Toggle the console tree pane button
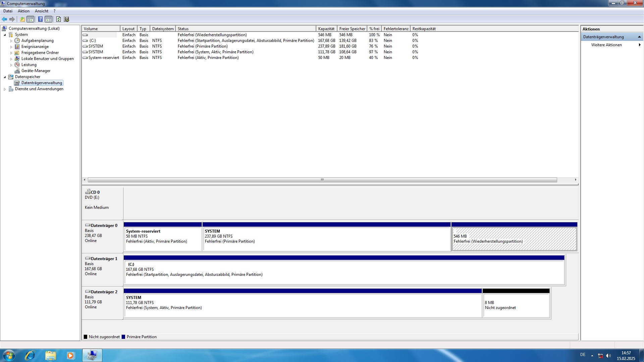The width and height of the screenshot is (644, 362). point(31,19)
